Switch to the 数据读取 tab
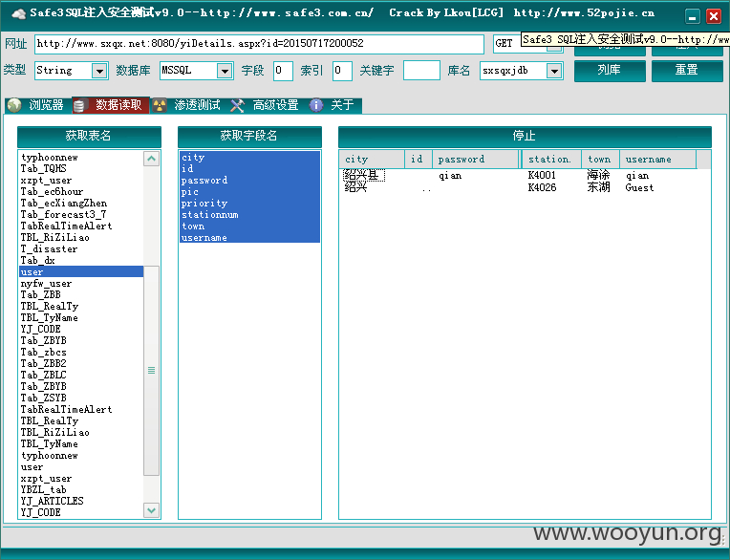Screen dimensions: 730x560 [x=111, y=105]
